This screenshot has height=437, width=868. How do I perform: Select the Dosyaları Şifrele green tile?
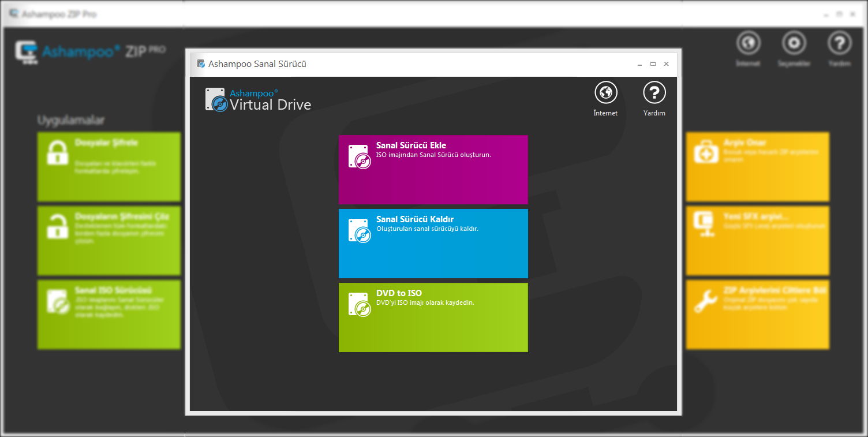pyautogui.click(x=108, y=166)
